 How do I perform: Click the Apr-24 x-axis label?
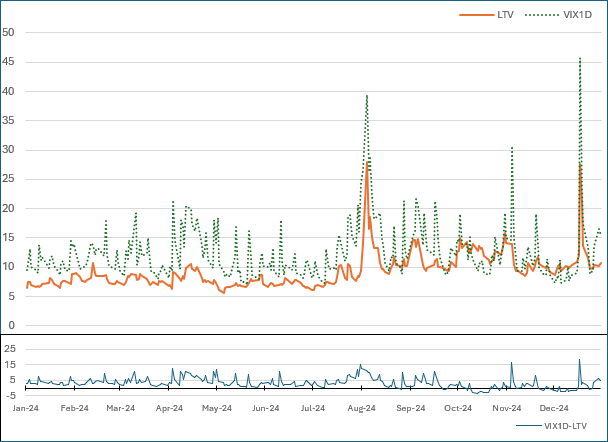click(170, 408)
